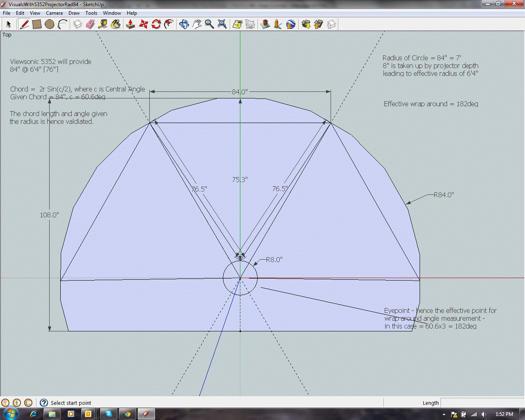The image size is (525, 420).
Task: Choose the Zoom magnifier tool
Action: click(209, 25)
